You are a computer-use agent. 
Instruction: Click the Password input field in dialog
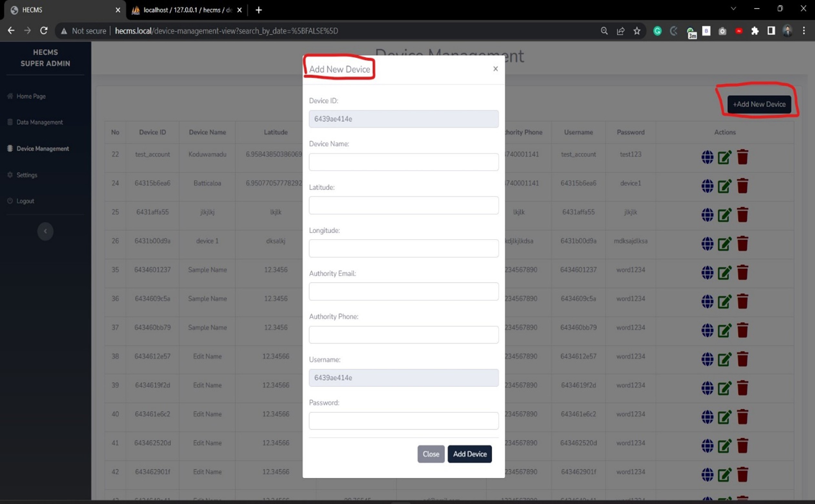[x=403, y=420]
